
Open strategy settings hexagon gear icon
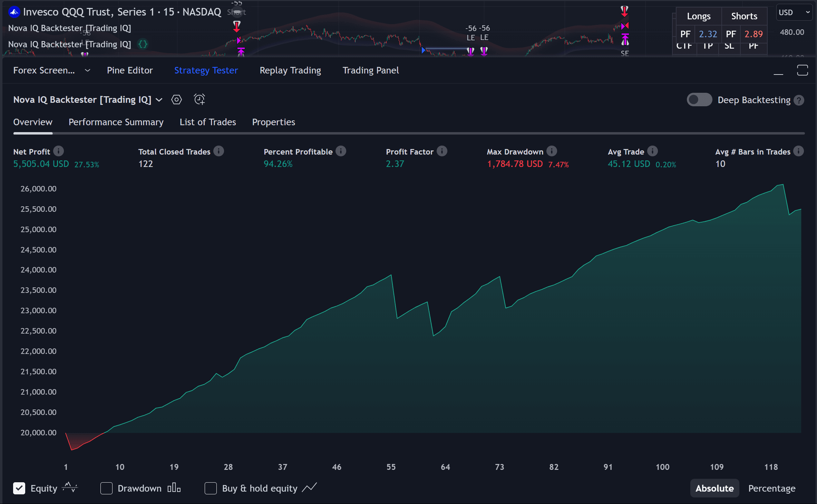(x=176, y=100)
